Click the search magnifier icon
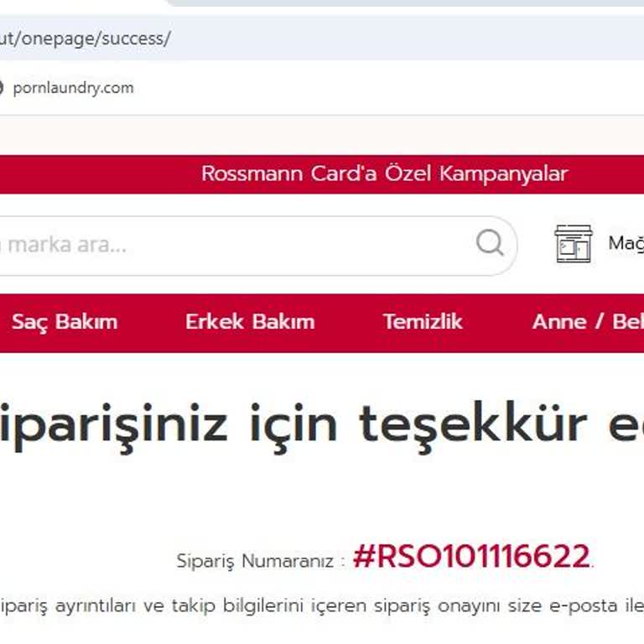This screenshot has height=644, width=644. [x=490, y=243]
